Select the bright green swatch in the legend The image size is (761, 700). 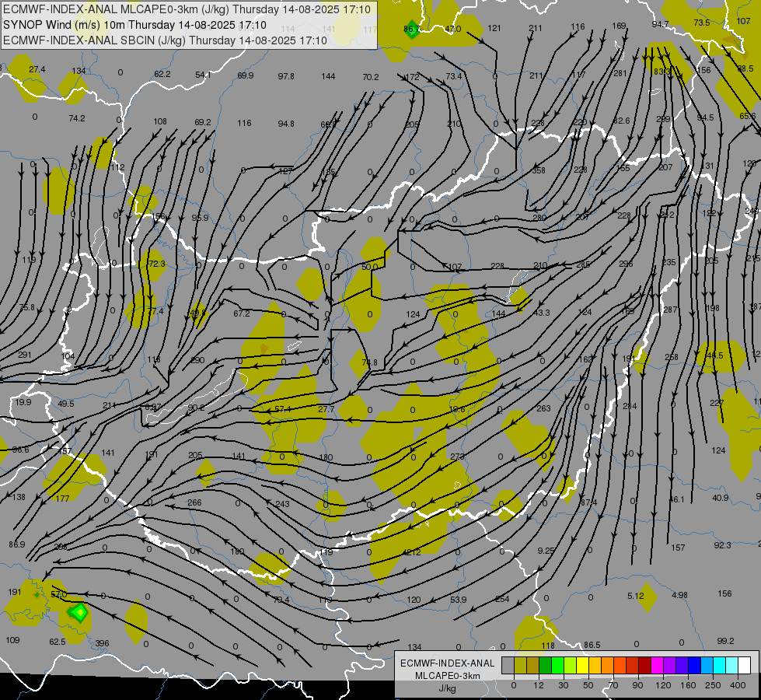(557, 665)
